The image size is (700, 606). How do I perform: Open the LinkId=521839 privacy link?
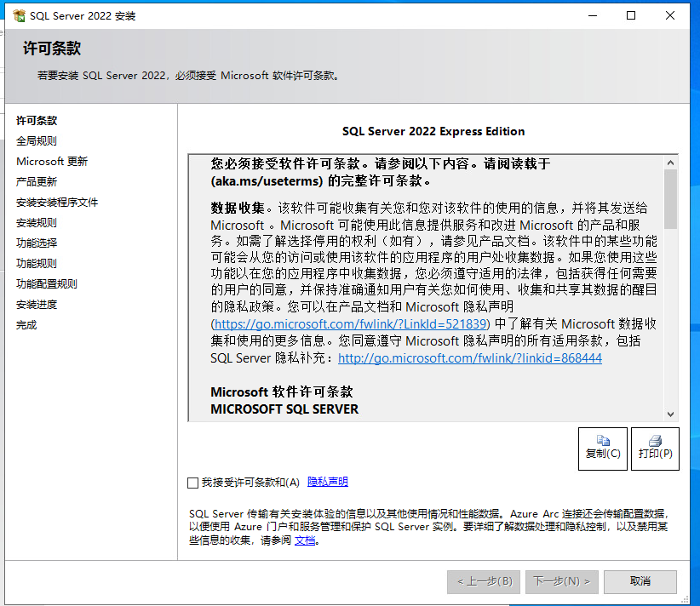pyautogui.click(x=351, y=324)
